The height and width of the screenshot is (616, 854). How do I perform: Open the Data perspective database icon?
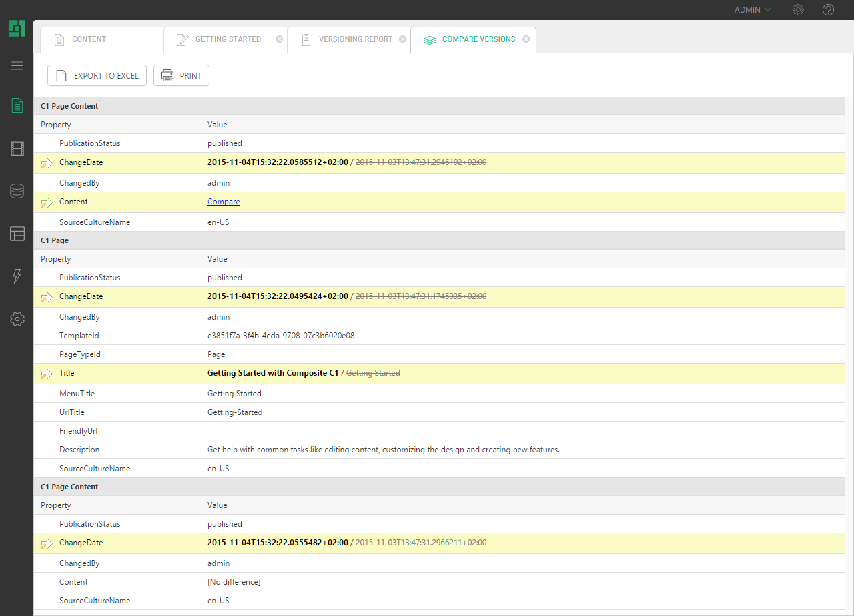[17, 191]
